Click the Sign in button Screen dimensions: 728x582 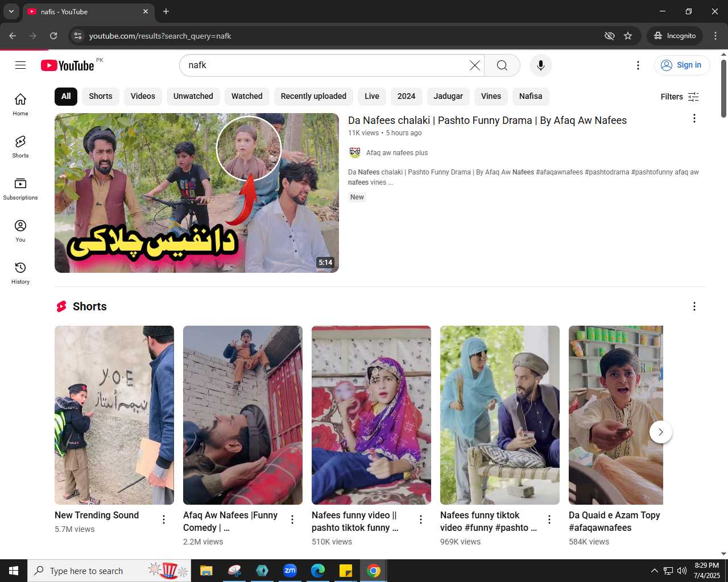coord(682,65)
